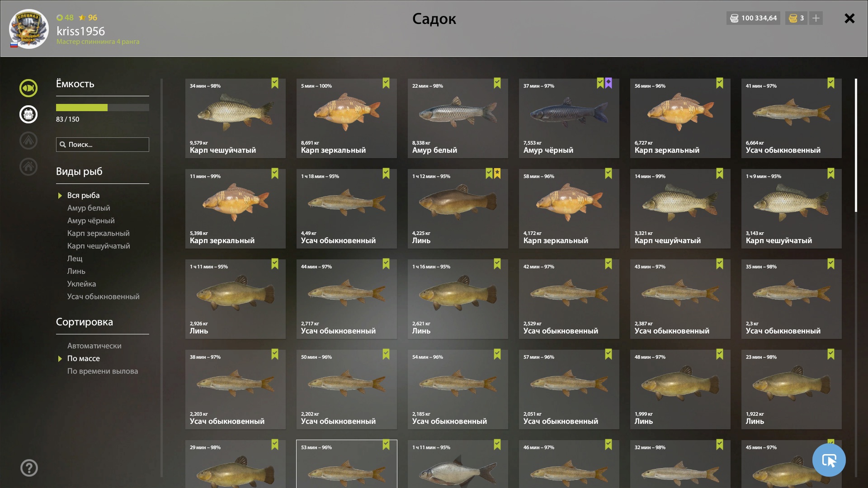Toggle the purple bookmark on Амур чёрный
This screenshot has height=488, width=868.
[609, 83]
